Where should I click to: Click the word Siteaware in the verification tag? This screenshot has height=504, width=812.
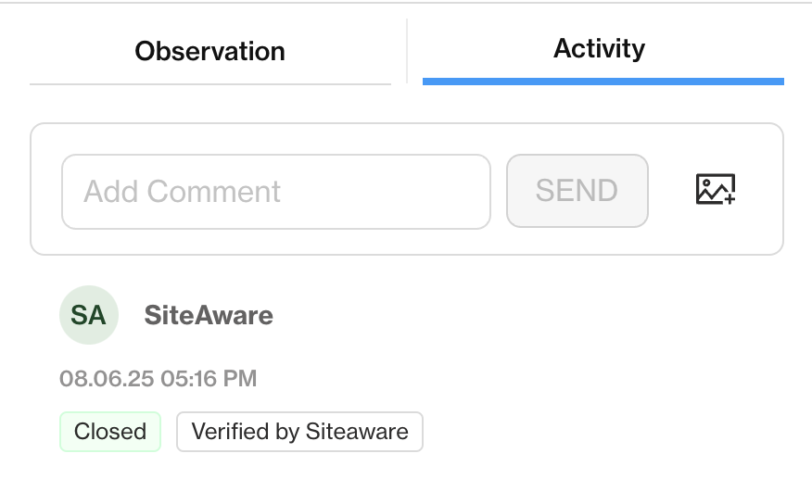point(357,432)
